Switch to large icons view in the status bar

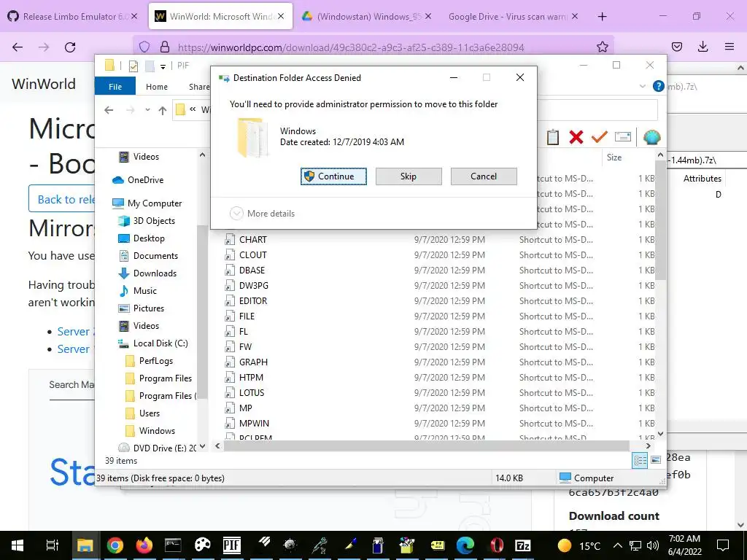click(656, 460)
